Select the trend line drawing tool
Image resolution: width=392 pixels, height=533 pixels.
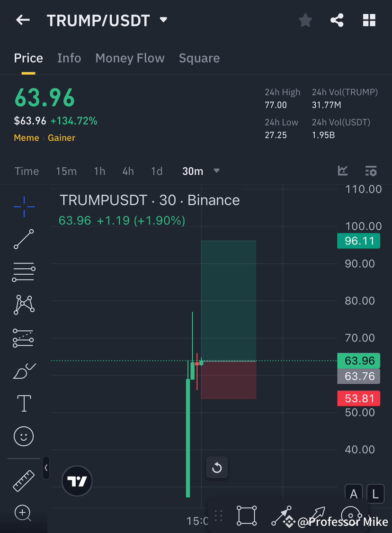click(24, 239)
